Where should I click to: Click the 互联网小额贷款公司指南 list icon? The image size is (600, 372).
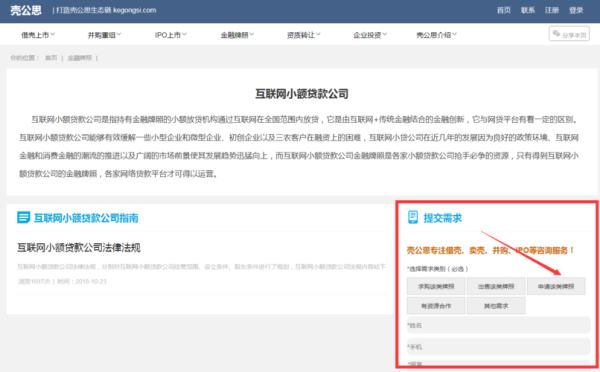click(23, 217)
